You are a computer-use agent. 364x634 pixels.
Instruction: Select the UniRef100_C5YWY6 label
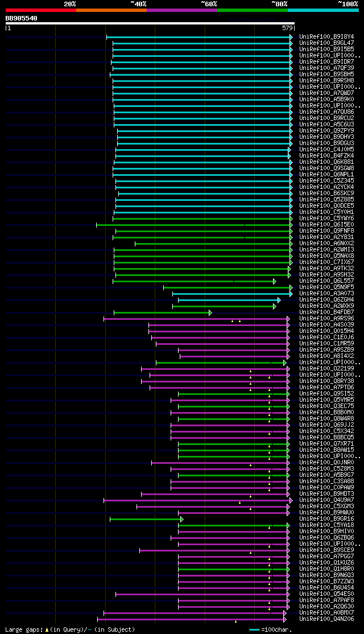pyautogui.click(x=326, y=219)
